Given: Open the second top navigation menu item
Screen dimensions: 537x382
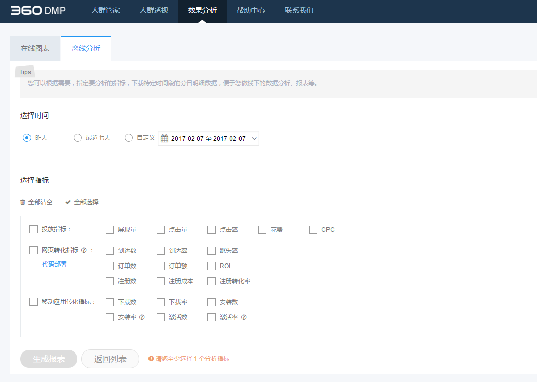Looking at the screenshot, I should point(154,10).
